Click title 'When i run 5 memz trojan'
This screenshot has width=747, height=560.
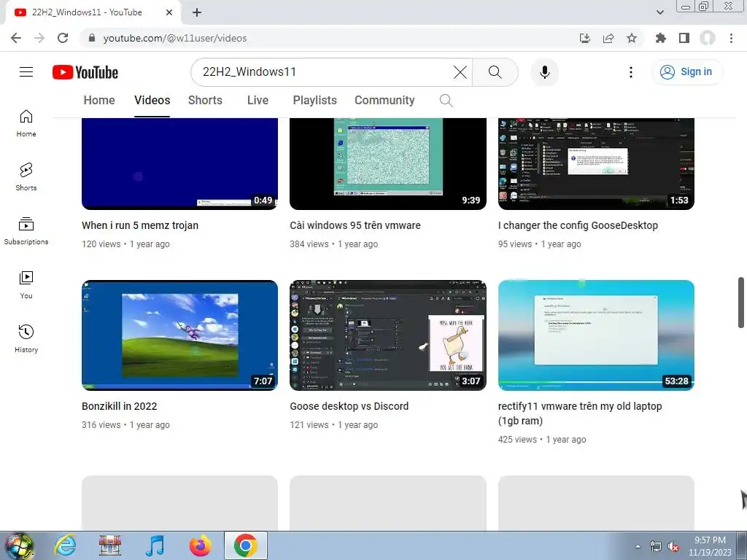click(x=140, y=226)
